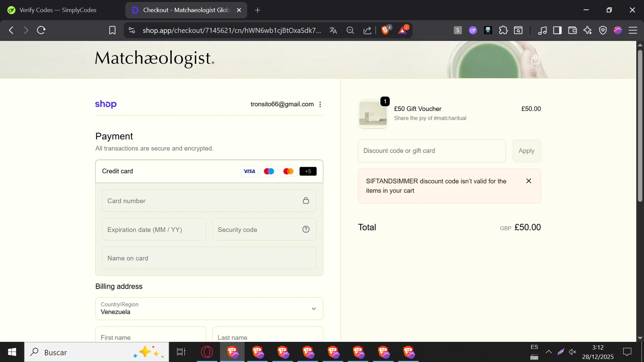Open the cart bag icon in header

click(535, 59)
